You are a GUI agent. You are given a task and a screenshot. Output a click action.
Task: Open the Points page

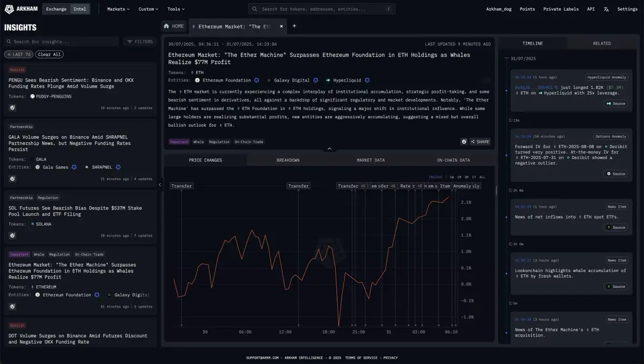527,9
